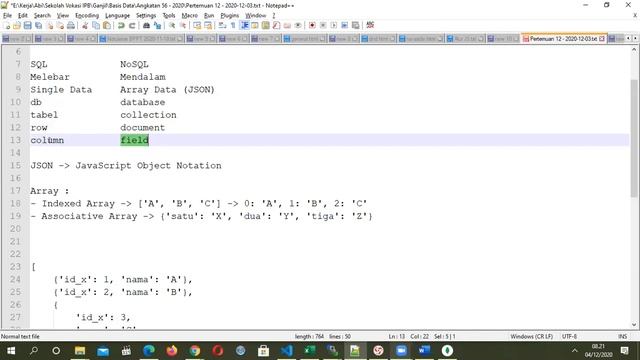Save the current recorded macro icon
This screenshot has height=360, width=640.
pyautogui.click(x=356, y=25)
